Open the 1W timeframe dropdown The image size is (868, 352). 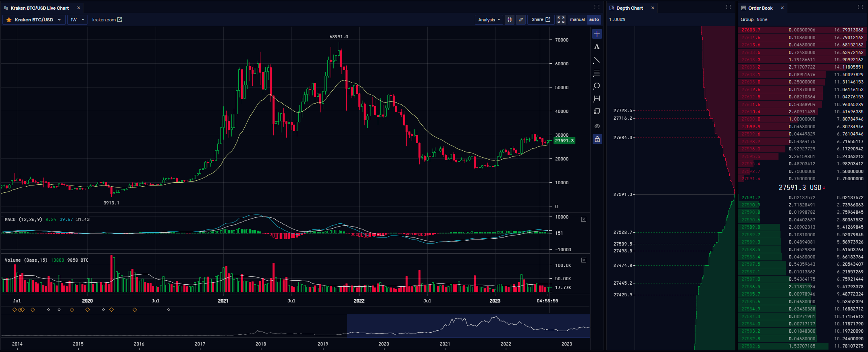coord(77,20)
